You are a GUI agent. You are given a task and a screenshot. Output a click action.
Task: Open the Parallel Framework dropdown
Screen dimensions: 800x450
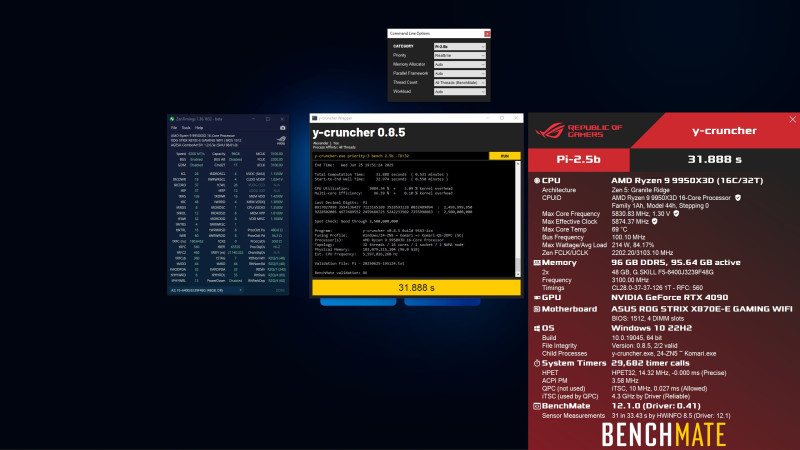click(x=459, y=73)
